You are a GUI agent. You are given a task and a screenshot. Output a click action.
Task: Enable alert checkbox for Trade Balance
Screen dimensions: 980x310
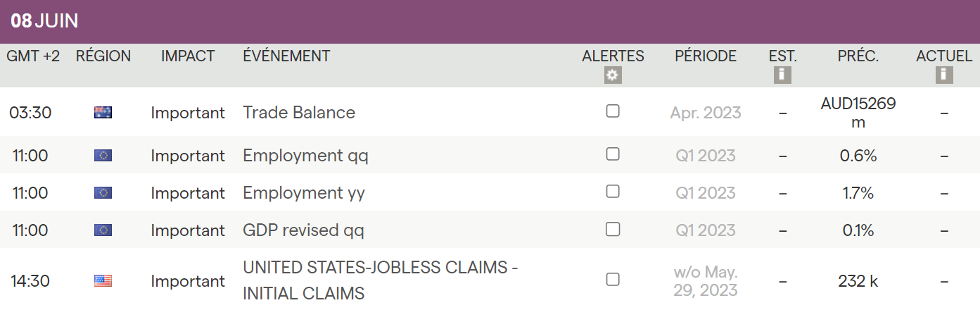coord(613,111)
